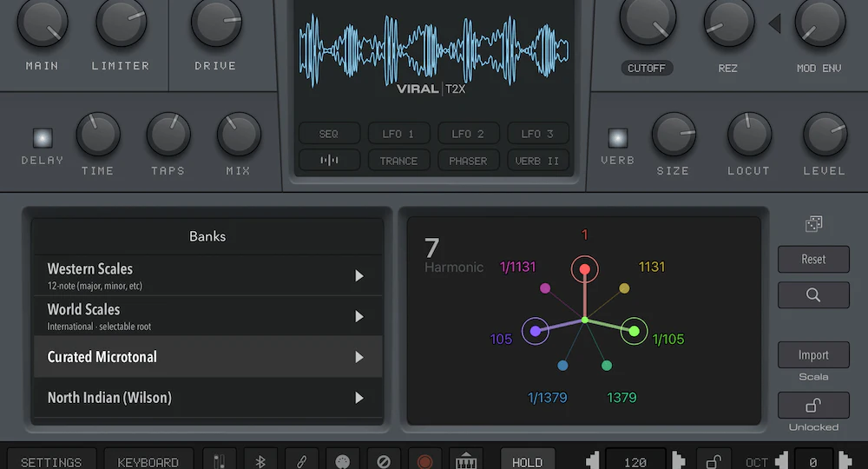Select the purple 105 node
Screen dimensions: 868x469
click(536, 331)
